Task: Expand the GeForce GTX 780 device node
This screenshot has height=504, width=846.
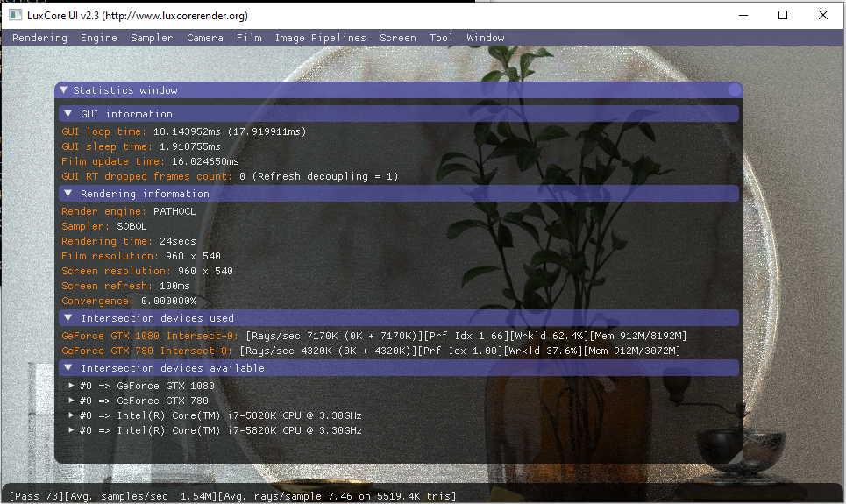Action: (72, 401)
